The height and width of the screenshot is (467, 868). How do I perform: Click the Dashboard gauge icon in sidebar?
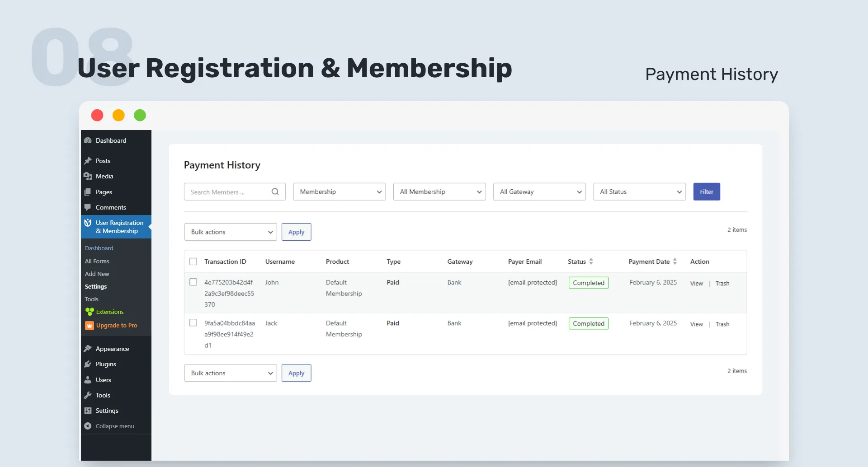88,140
